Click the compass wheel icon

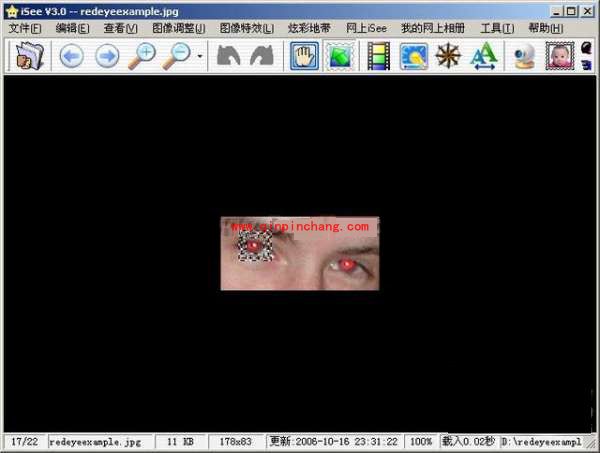(x=448, y=57)
